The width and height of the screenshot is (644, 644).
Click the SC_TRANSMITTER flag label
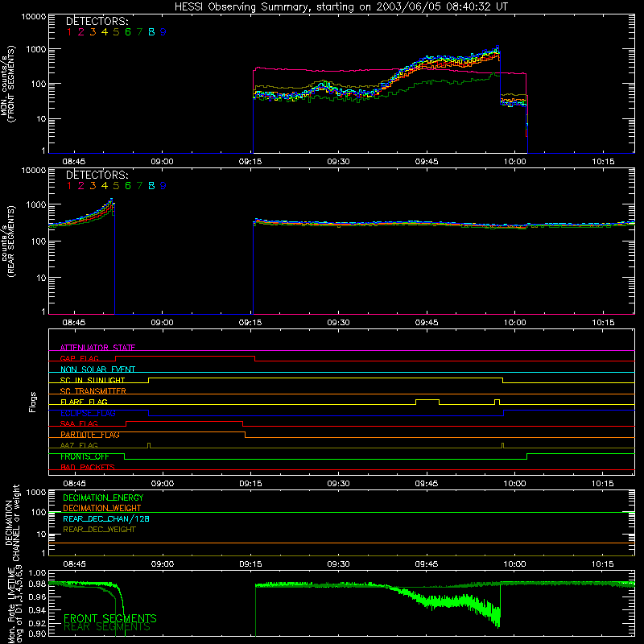click(93, 391)
